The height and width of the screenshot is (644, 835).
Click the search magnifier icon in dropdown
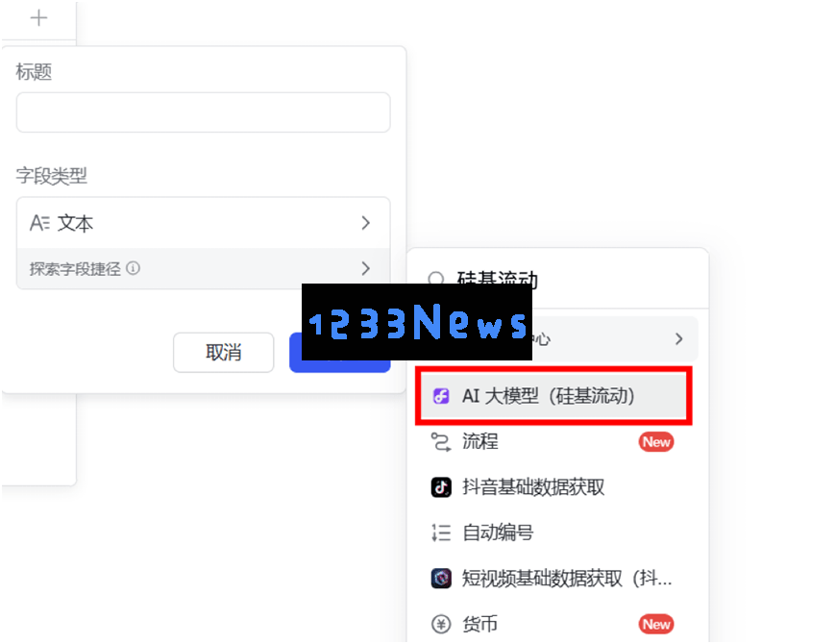[x=435, y=279]
